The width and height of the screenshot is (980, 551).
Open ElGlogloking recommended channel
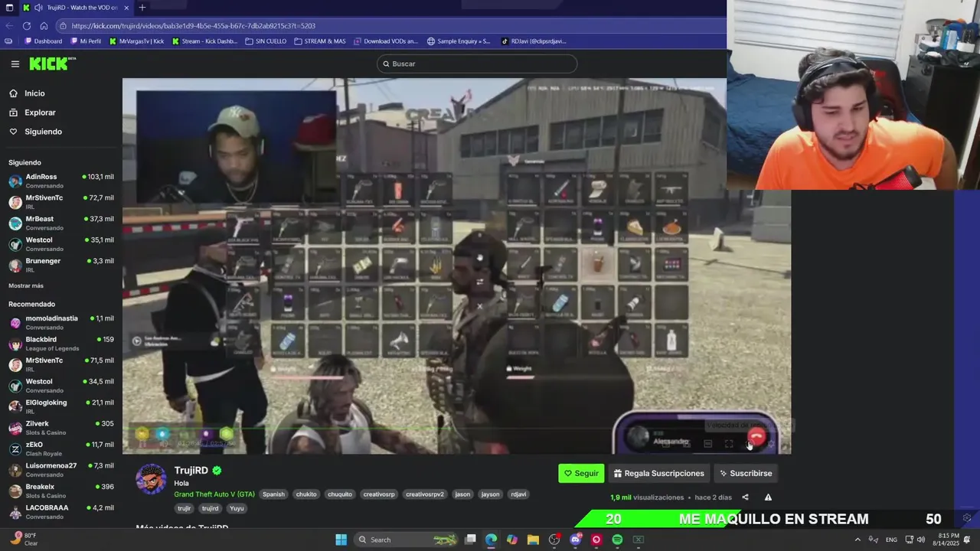click(61, 406)
